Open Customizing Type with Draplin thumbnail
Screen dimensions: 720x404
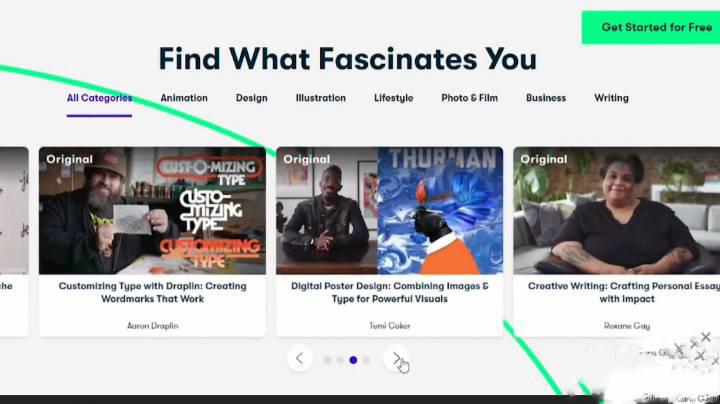click(x=152, y=211)
